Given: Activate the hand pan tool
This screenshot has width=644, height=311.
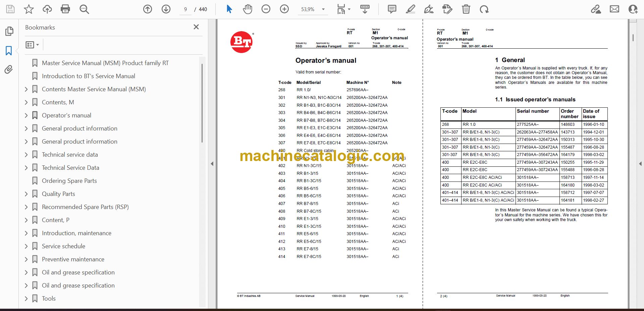Looking at the screenshot, I should point(248,9).
